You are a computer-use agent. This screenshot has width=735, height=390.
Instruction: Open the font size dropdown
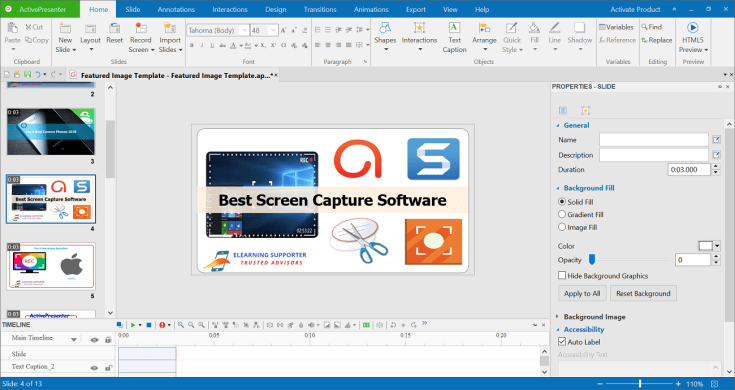273,30
